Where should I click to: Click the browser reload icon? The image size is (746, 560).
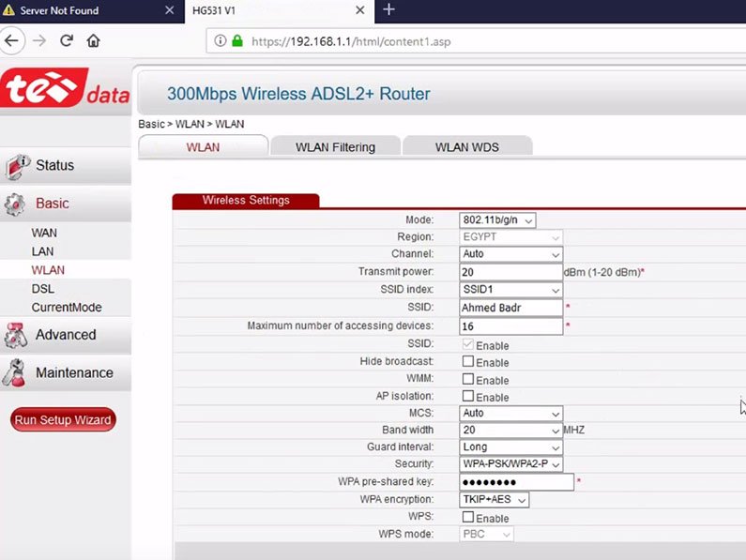(67, 40)
